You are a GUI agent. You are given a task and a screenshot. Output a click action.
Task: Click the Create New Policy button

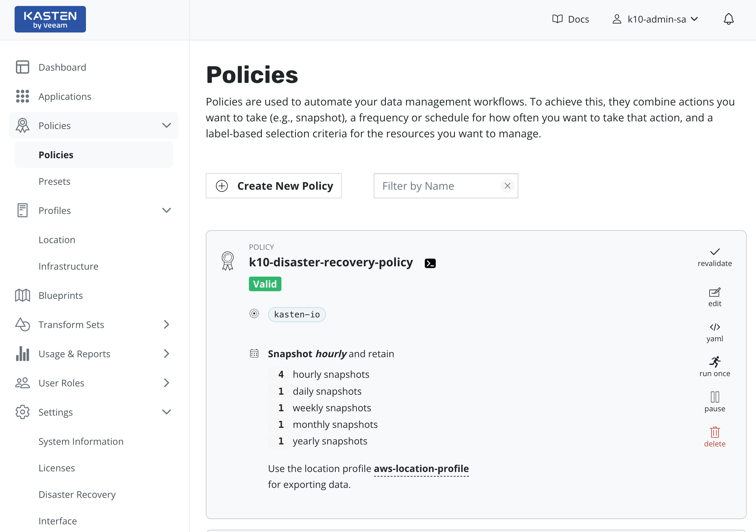pos(274,186)
